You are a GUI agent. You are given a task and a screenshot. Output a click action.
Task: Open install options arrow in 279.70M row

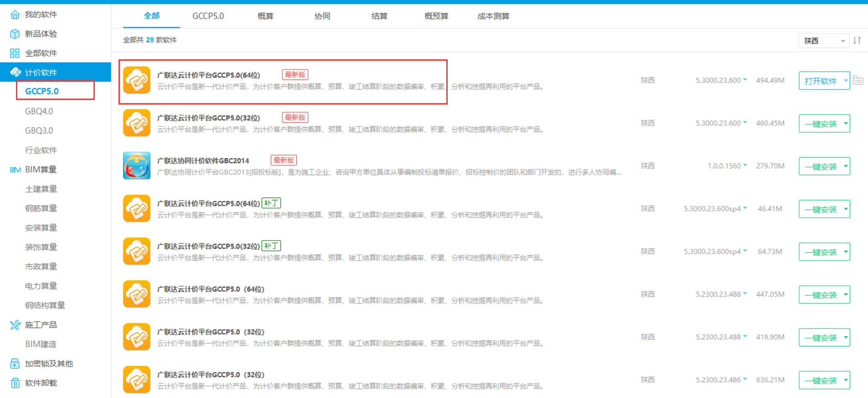pos(846,166)
